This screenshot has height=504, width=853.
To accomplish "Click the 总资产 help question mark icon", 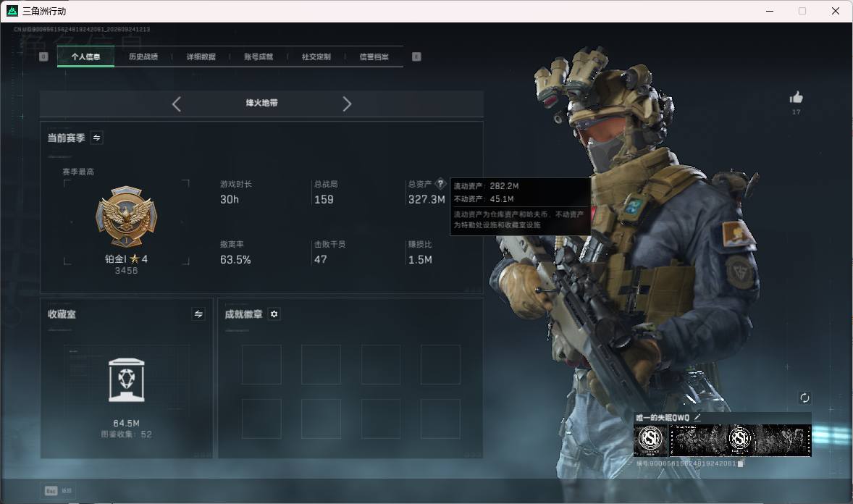I will tap(441, 183).
